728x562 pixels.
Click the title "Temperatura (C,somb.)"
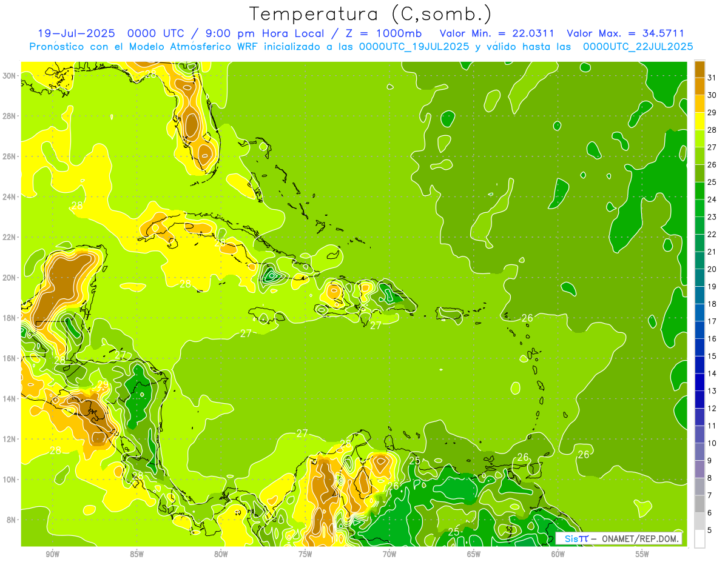click(x=370, y=14)
